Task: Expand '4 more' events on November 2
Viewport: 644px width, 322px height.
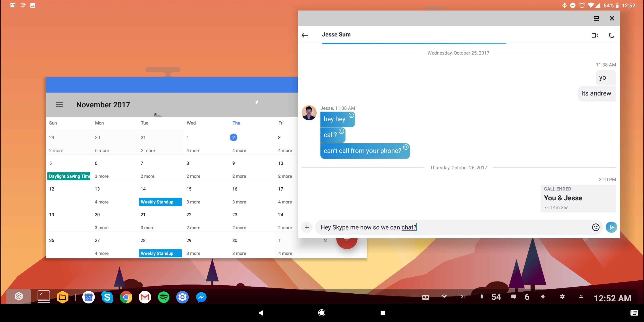Action: point(239,150)
